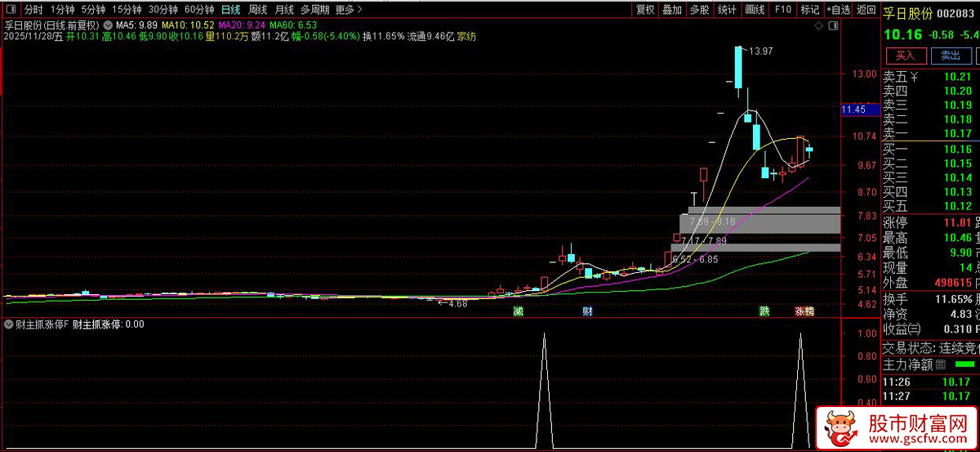This screenshot has height=452, width=980.
Task: Click the MA5: 9.89 indicator label
Action: tap(136, 25)
